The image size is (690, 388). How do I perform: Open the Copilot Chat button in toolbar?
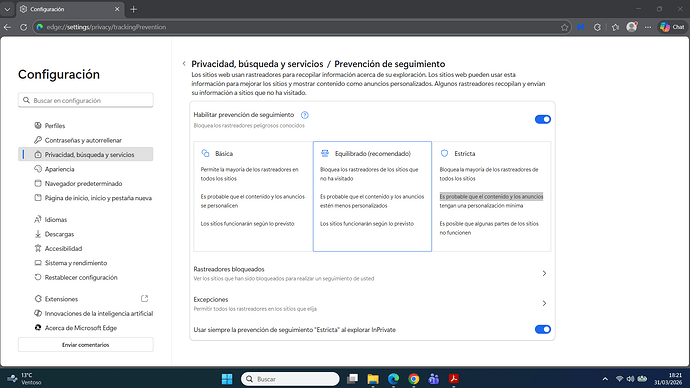(x=672, y=27)
